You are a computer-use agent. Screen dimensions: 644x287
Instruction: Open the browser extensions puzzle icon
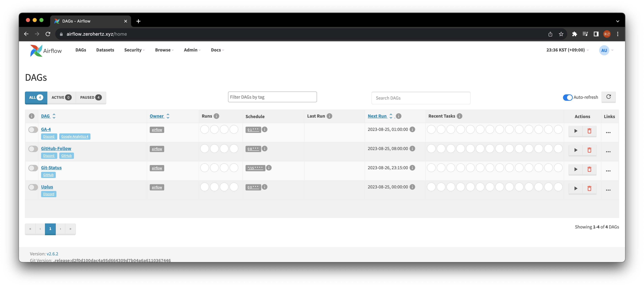(x=574, y=34)
